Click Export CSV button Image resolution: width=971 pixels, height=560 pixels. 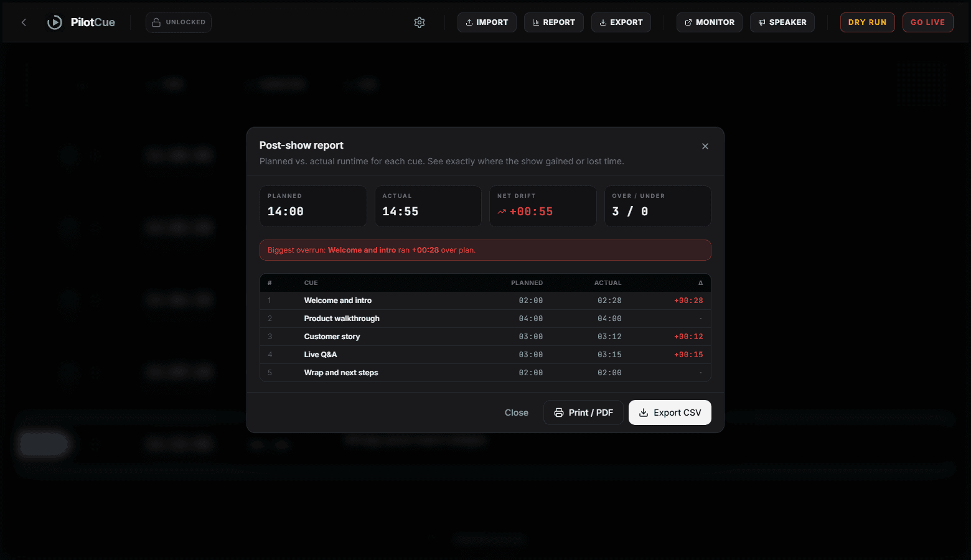670,413
